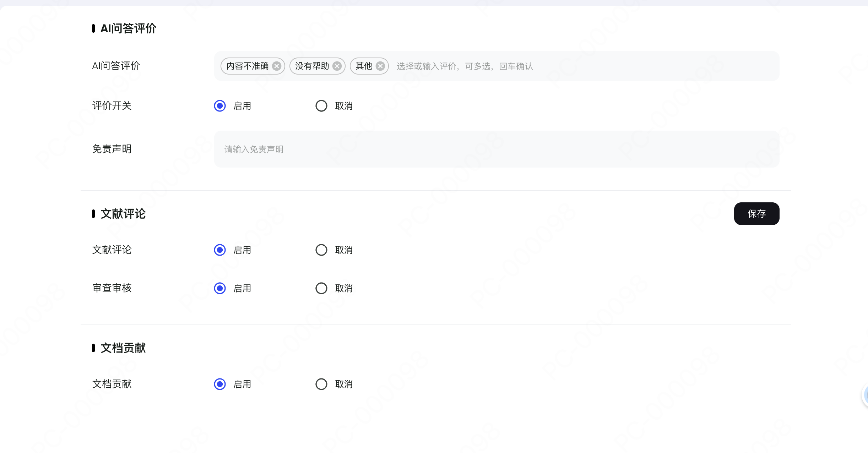
Task: Choose 取消 for 文档贡献
Action: point(321,384)
